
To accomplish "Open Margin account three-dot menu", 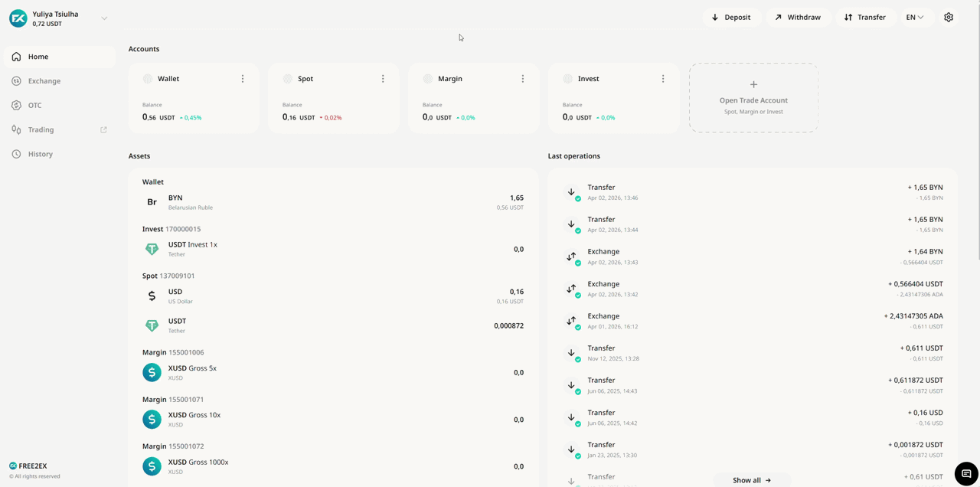I will point(523,79).
